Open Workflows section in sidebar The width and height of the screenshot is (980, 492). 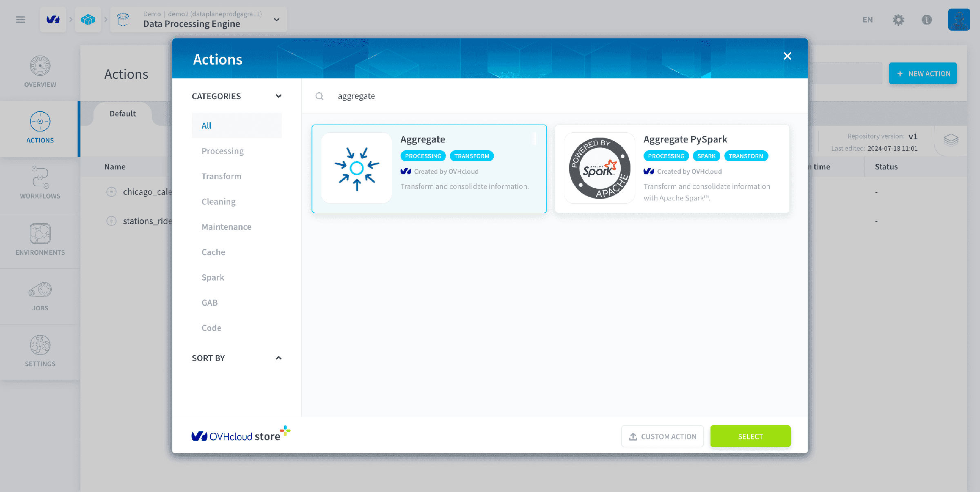[40, 184]
